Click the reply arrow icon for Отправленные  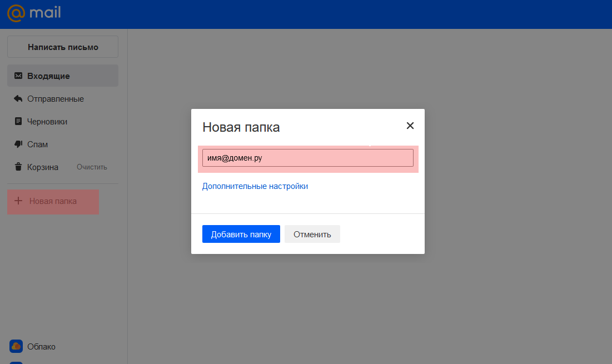pos(18,99)
